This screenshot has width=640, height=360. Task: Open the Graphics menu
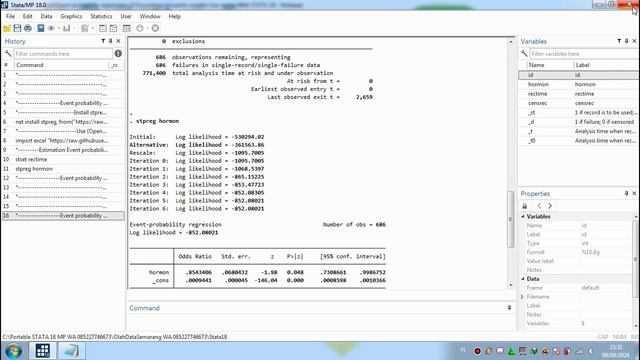[x=71, y=16]
